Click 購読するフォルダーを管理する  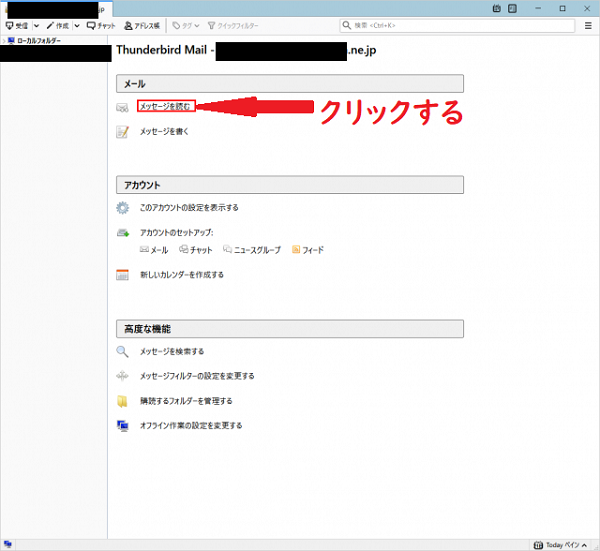coord(186,401)
